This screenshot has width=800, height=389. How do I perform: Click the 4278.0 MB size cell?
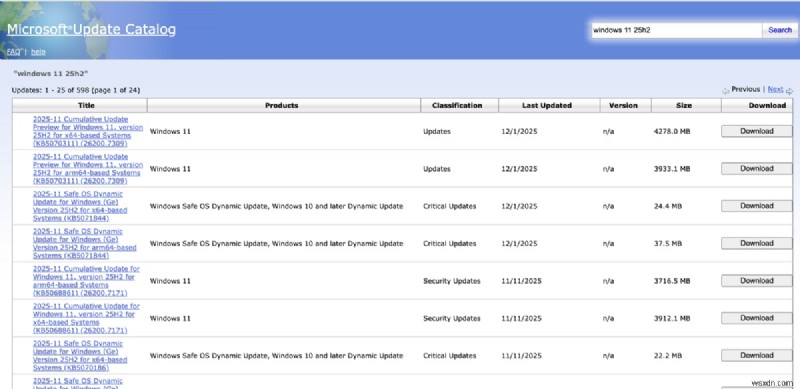click(672, 131)
